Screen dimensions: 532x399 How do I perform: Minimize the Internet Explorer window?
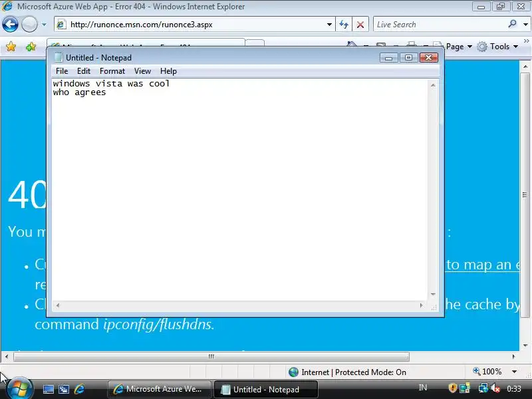coord(481,7)
